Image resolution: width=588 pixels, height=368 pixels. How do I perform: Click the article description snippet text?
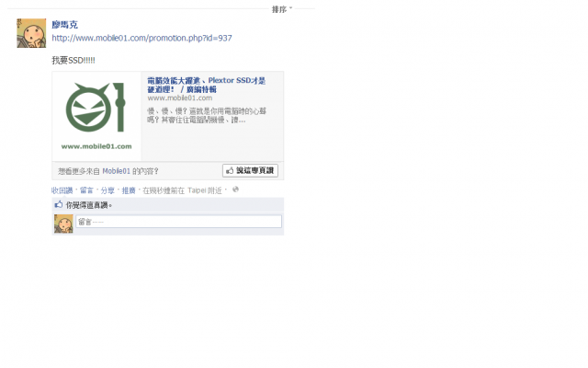pyautogui.click(x=207, y=116)
